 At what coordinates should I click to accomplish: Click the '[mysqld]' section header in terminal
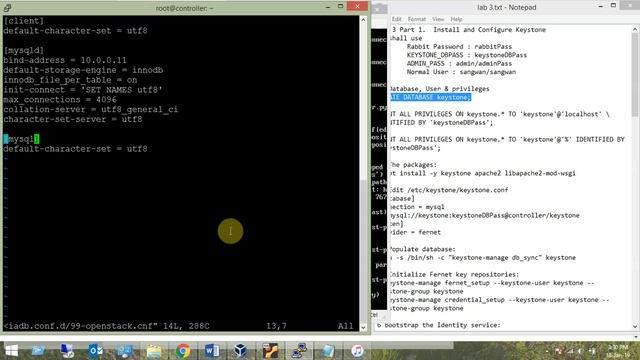pos(24,50)
